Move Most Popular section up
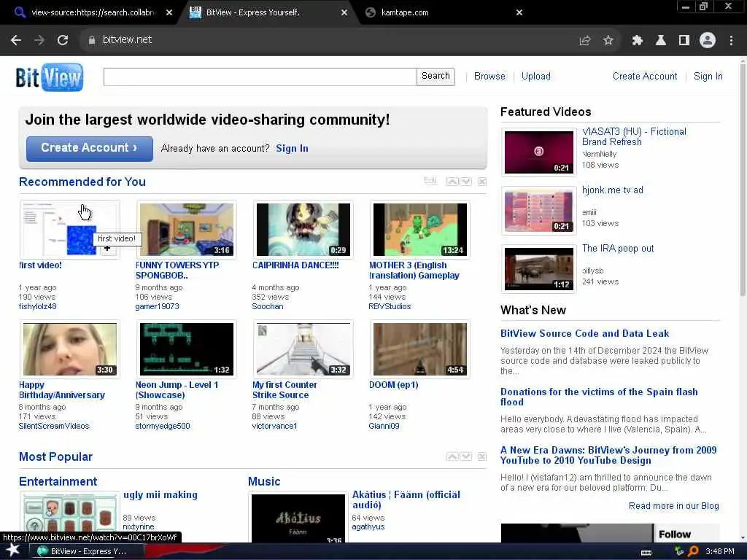 tap(452, 456)
